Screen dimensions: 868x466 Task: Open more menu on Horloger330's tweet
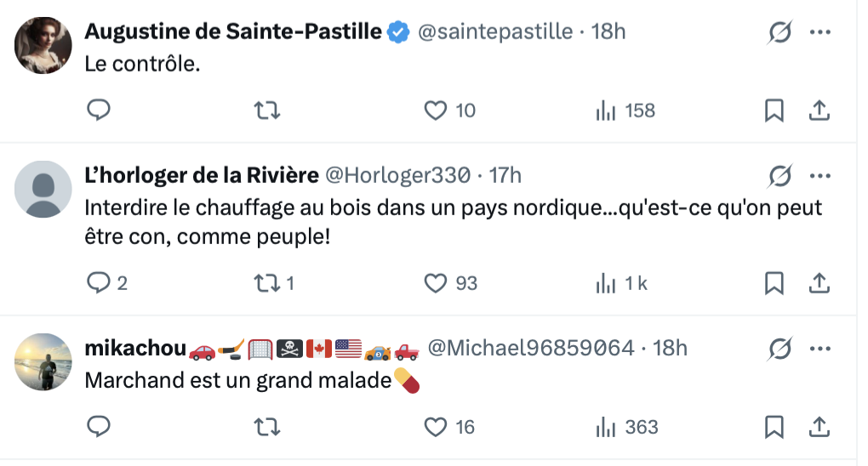(x=819, y=175)
